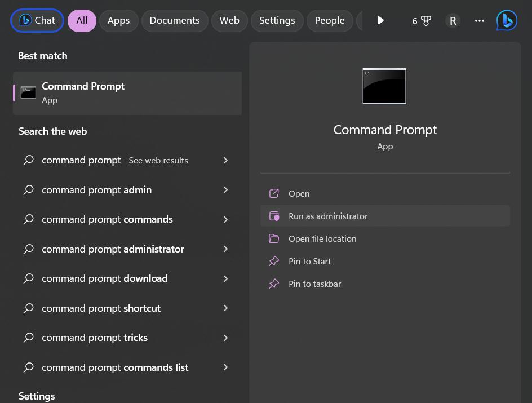Expand the 'command prompt tricks' suggestion chevron
Screen dimensions: 532x403
click(x=225, y=338)
